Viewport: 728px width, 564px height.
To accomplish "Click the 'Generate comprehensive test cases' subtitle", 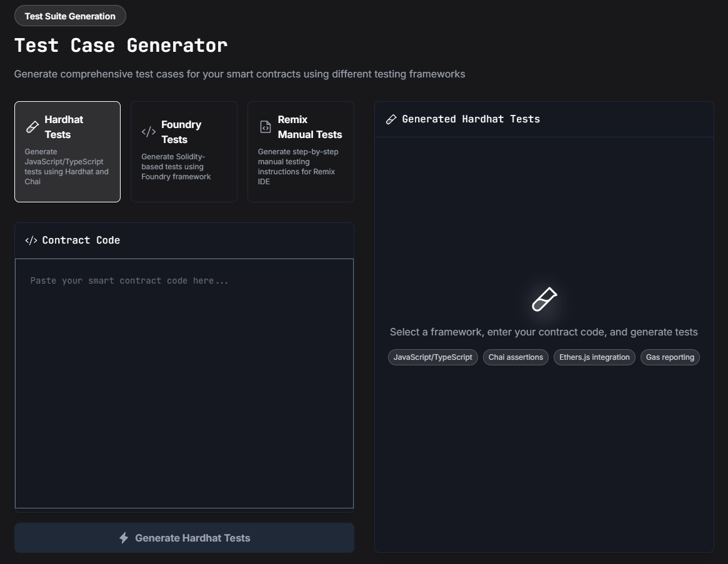I will [239, 74].
